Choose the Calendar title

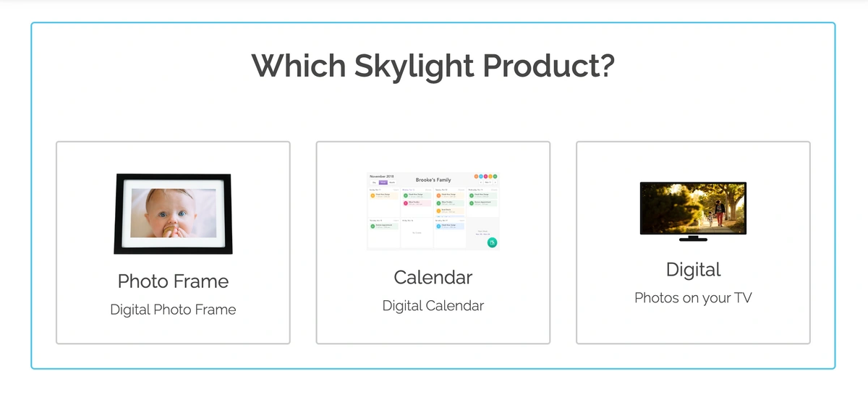click(433, 277)
